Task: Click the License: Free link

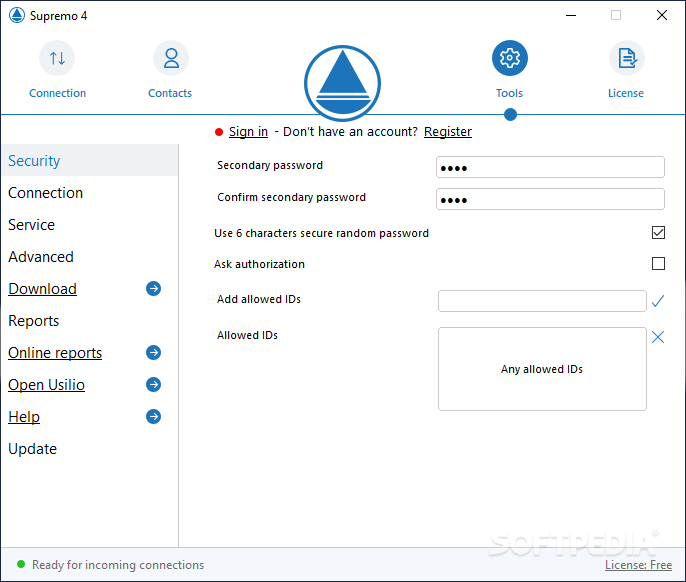Action: click(x=638, y=565)
